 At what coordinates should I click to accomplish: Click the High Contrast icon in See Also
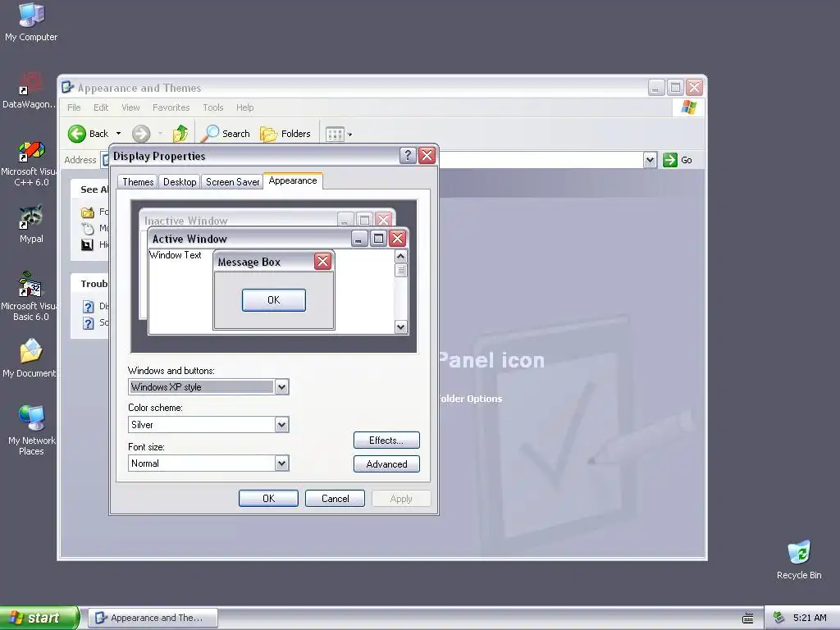[87, 244]
